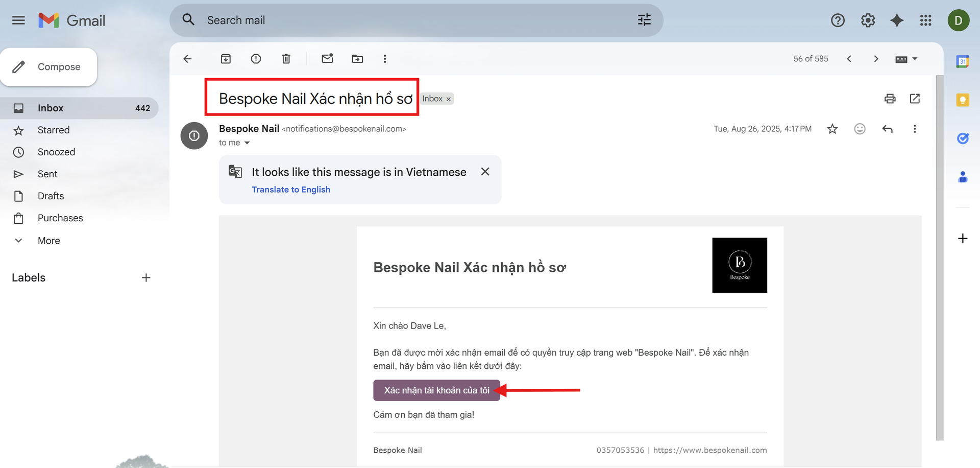Open the Move to folder icon
The width and height of the screenshot is (980, 468).
[x=357, y=59]
